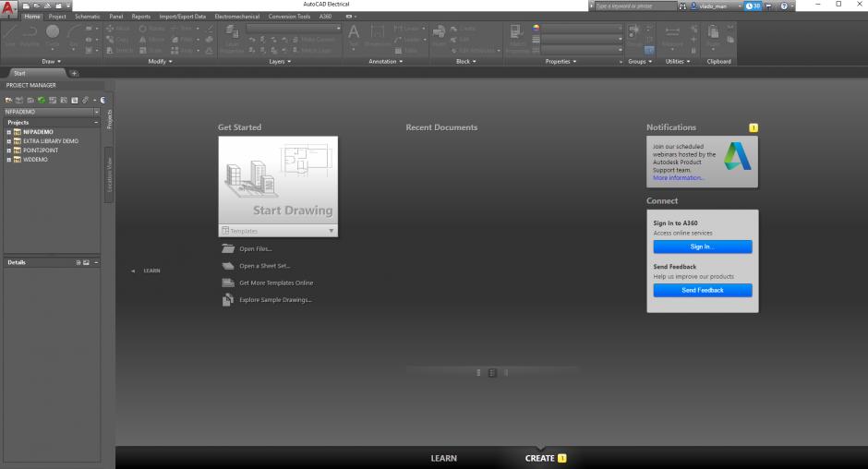The image size is (868, 469).
Task: Click the help question mark icon
Action: pyautogui.click(x=784, y=6)
